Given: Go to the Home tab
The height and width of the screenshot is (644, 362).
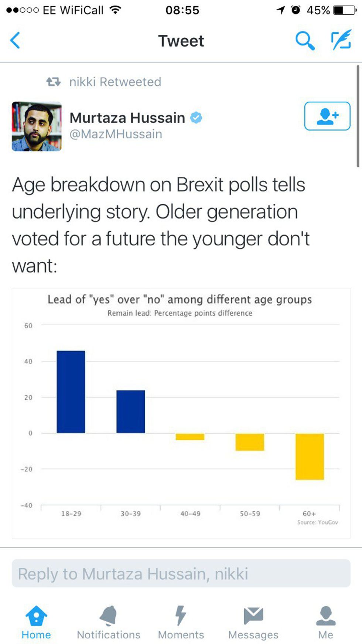Looking at the screenshot, I should pyautogui.click(x=36, y=623).
